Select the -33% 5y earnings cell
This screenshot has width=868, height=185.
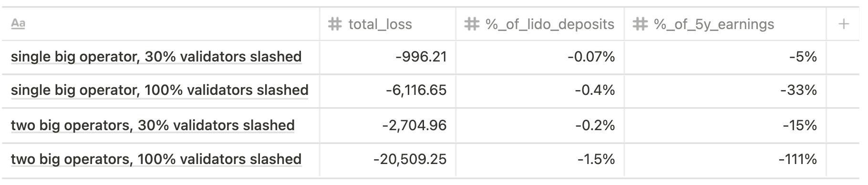[725, 91]
